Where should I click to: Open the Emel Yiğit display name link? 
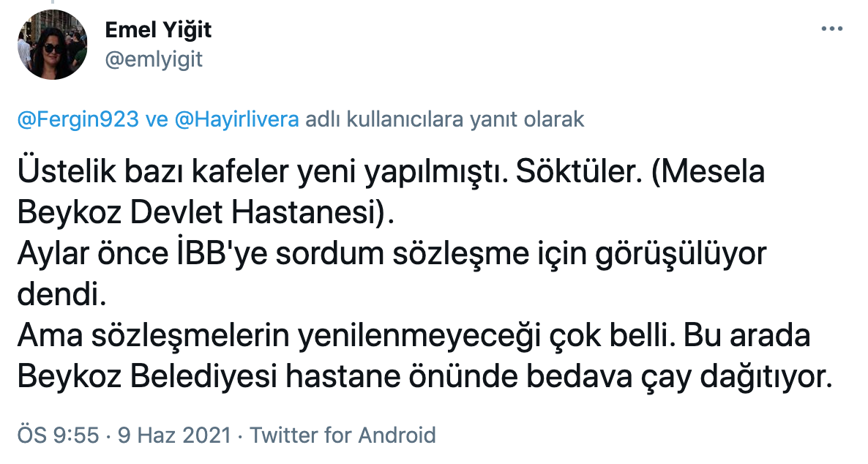pos(158,30)
